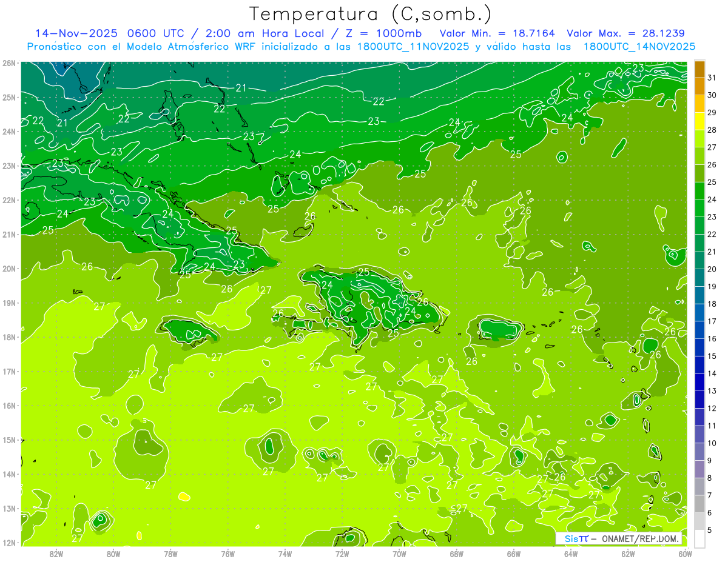Click the 14N latitude axis label
The height and width of the screenshot is (562, 728).
point(9,474)
